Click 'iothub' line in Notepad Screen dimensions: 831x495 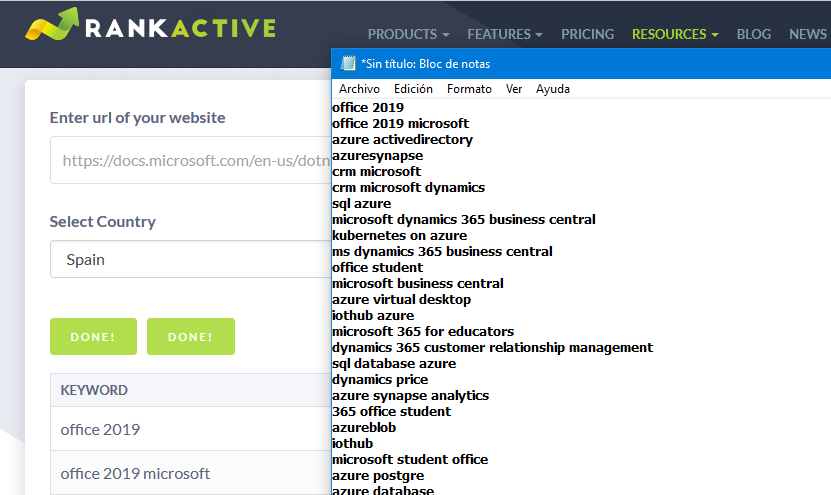click(352, 444)
